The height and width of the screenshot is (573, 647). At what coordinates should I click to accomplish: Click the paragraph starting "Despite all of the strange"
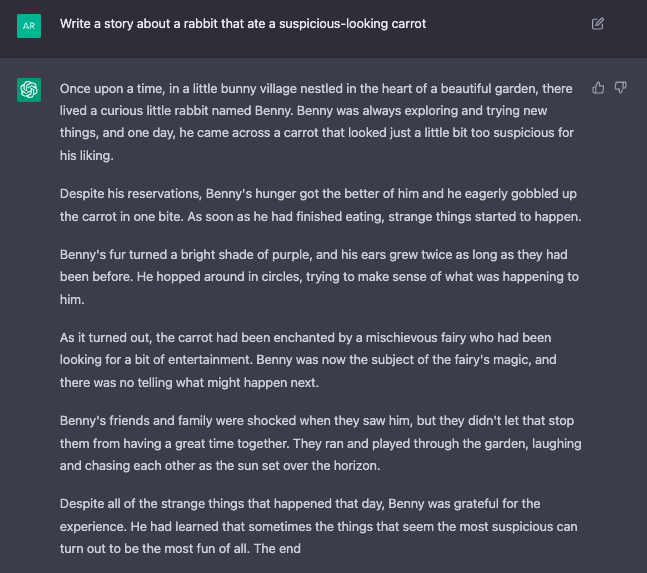pyautogui.click(x=319, y=526)
